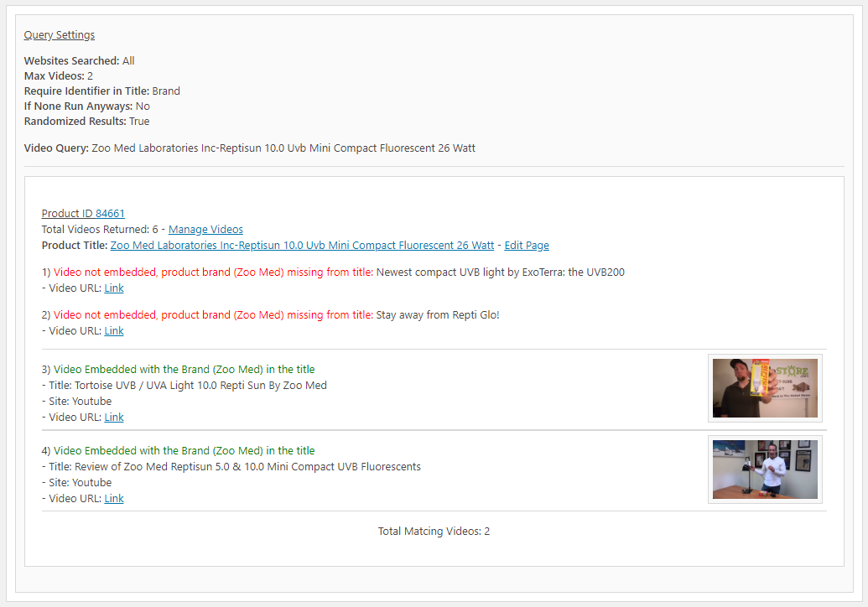This screenshot has width=868, height=607.
Task: Open Video URL link for Repti Glo video
Action: [x=114, y=331]
